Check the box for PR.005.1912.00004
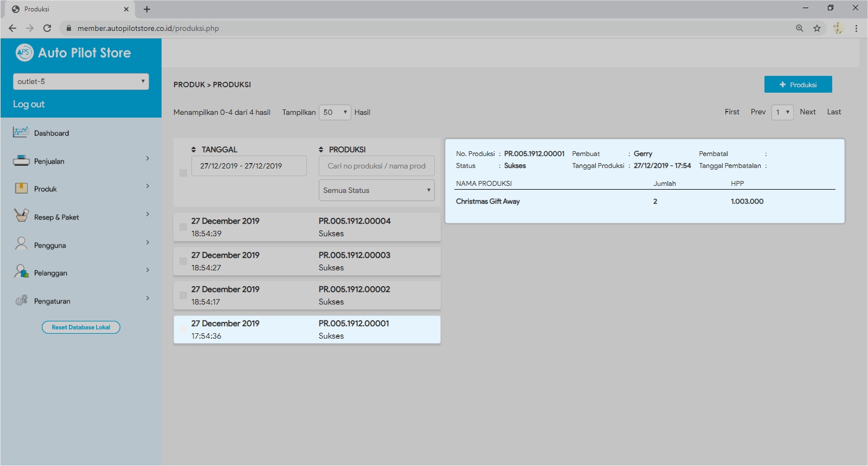This screenshot has width=868, height=466. click(183, 228)
